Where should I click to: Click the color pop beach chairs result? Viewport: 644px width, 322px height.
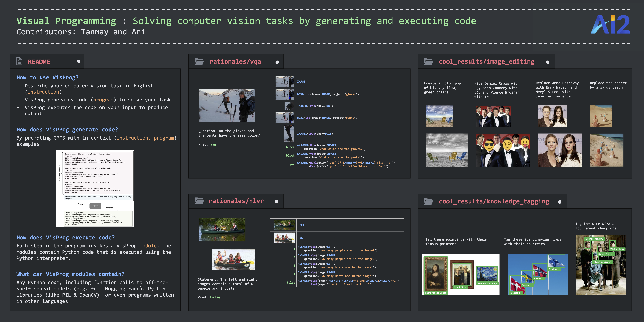point(447,150)
